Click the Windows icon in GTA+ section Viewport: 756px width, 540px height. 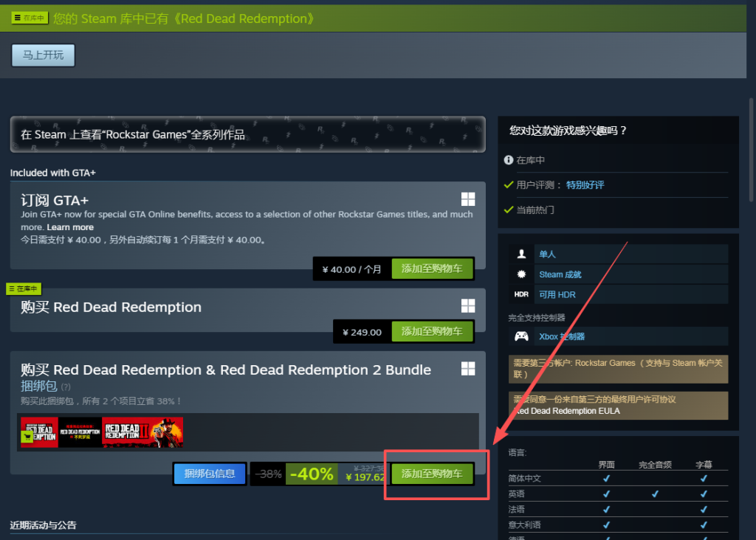point(468,199)
